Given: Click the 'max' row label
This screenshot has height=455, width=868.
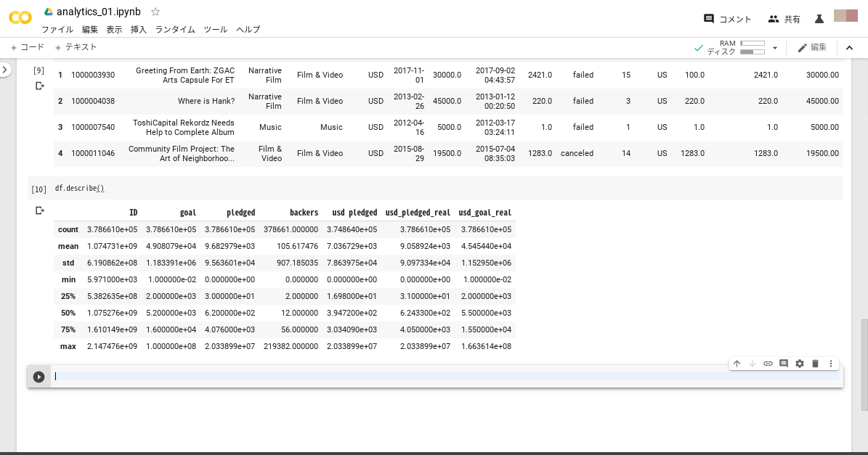Looking at the screenshot, I should 68,346.
